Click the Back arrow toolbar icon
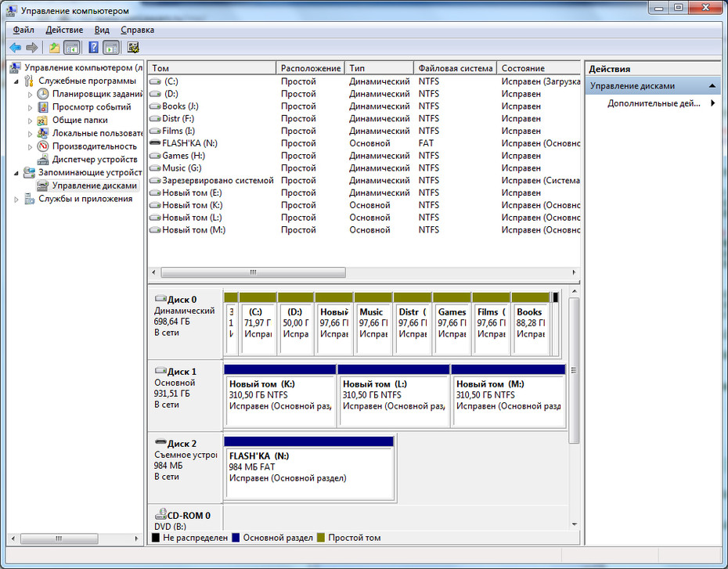728x569 pixels. coord(16,47)
